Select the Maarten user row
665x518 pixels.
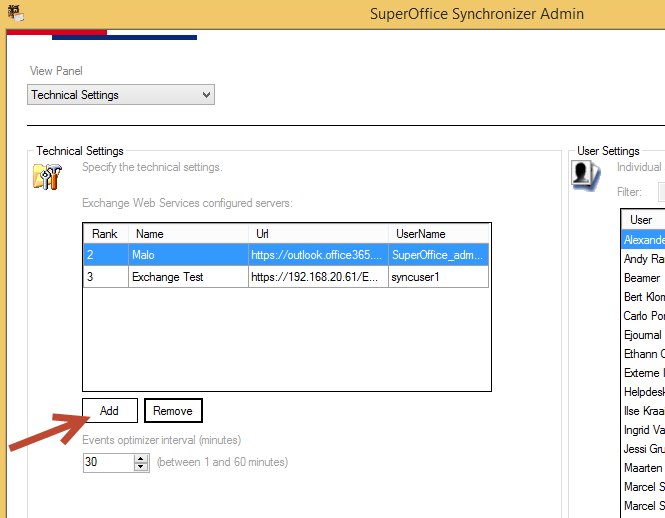click(643, 468)
